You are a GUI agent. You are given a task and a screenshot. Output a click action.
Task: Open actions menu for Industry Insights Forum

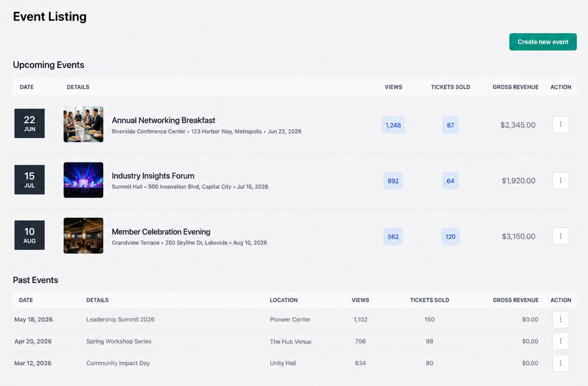tap(561, 180)
